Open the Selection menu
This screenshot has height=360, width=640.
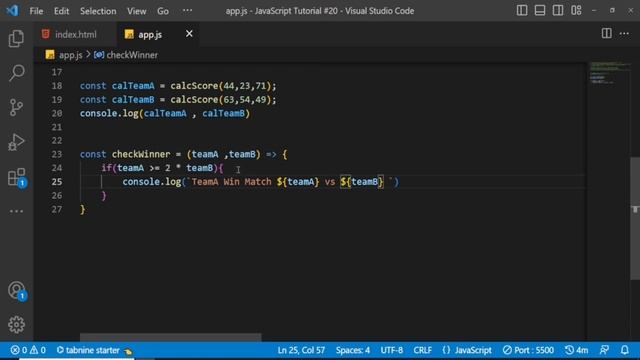pyautogui.click(x=98, y=11)
